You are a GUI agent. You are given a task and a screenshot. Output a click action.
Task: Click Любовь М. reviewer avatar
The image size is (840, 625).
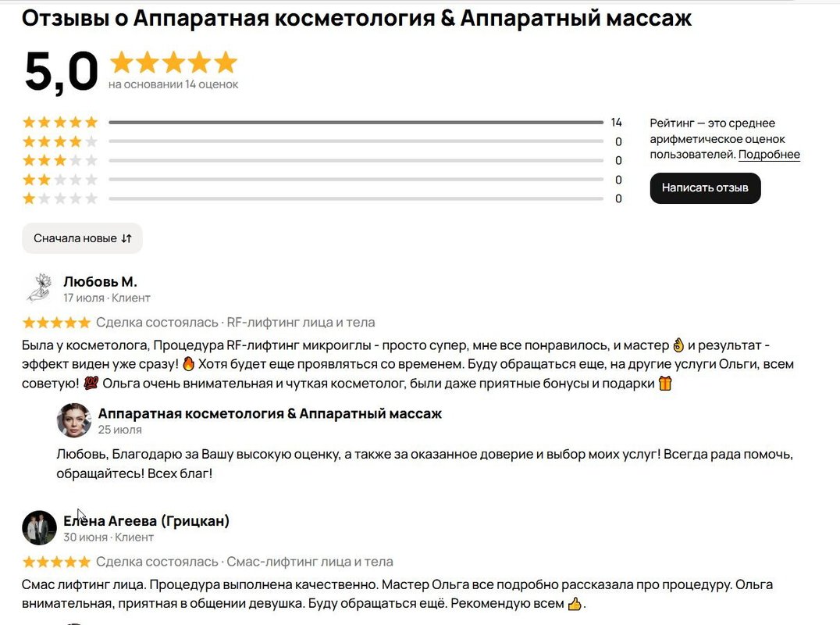coord(39,288)
